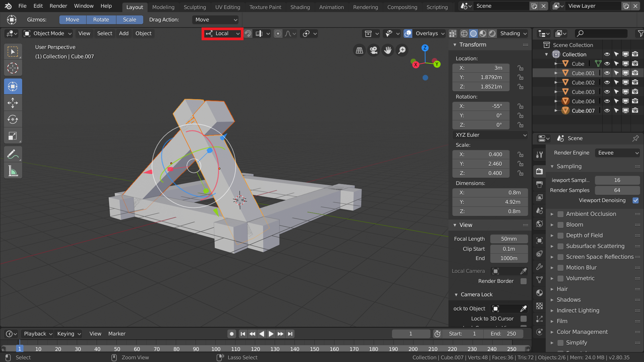This screenshot has height=362, width=644.
Task: Enable Render Border checkbox
Action: point(523,281)
